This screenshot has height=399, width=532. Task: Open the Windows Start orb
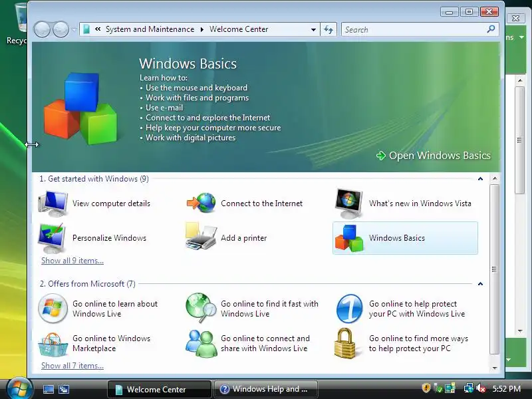pyautogui.click(x=19, y=388)
